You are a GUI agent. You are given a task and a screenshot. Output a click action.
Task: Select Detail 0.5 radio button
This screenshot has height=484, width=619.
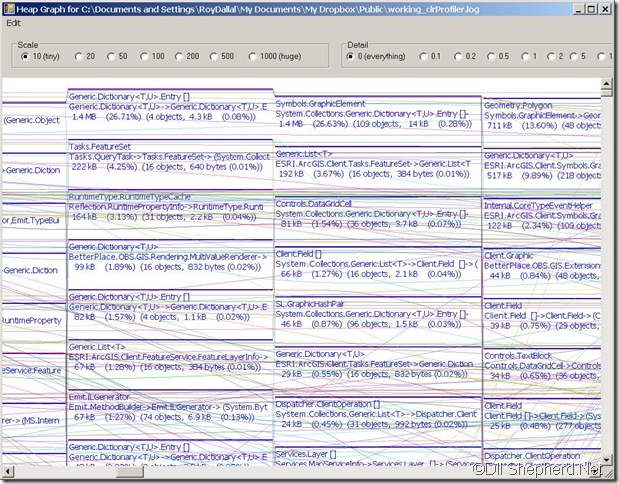point(498,56)
